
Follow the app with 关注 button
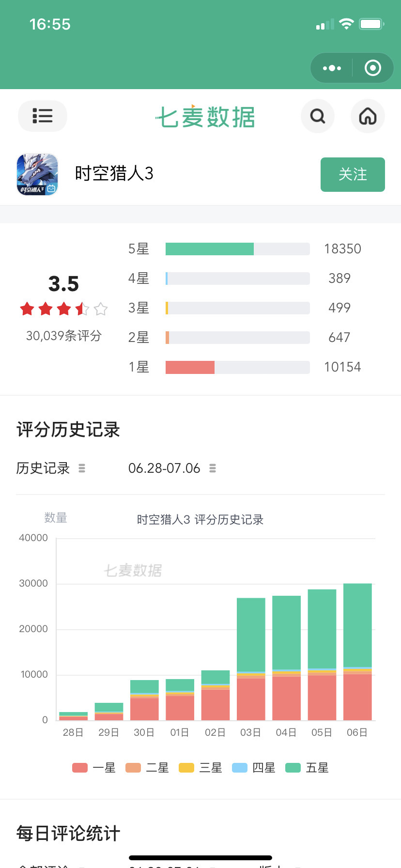click(x=353, y=174)
